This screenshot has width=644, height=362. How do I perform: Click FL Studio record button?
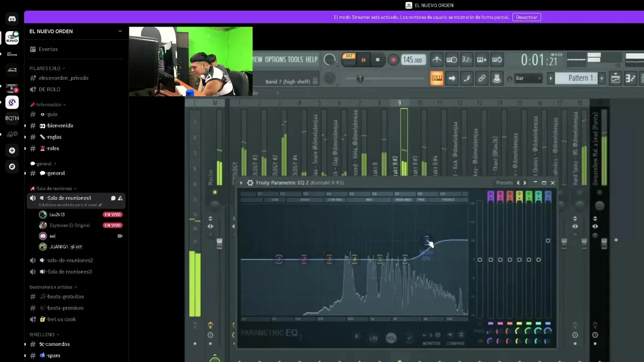(393, 60)
